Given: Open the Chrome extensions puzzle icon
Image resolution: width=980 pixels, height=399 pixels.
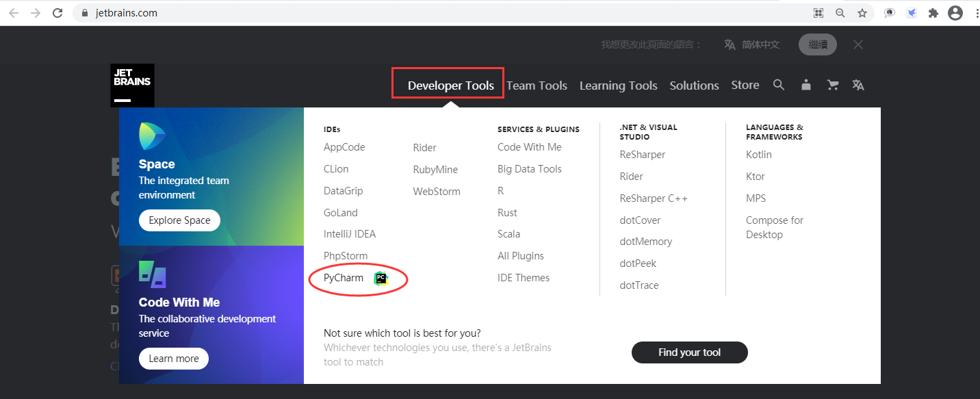Looking at the screenshot, I should [933, 13].
